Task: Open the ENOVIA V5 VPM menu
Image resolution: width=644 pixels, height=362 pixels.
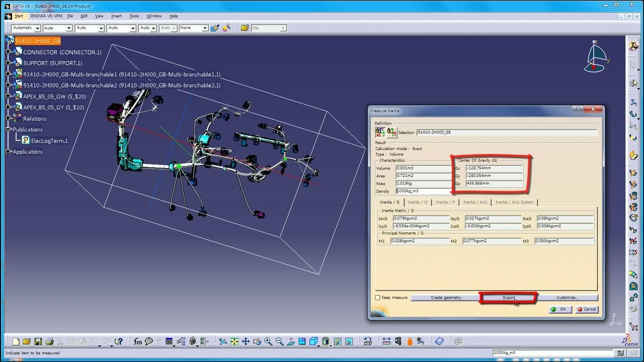Action: coord(46,16)
